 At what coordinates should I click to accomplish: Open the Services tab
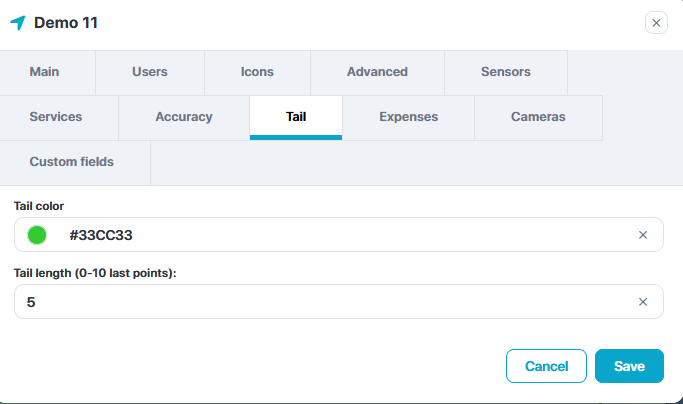(56, 117)
